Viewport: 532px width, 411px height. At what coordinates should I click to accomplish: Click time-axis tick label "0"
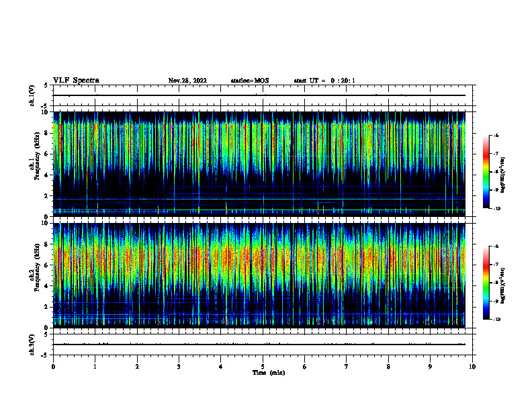click(53, 367)
